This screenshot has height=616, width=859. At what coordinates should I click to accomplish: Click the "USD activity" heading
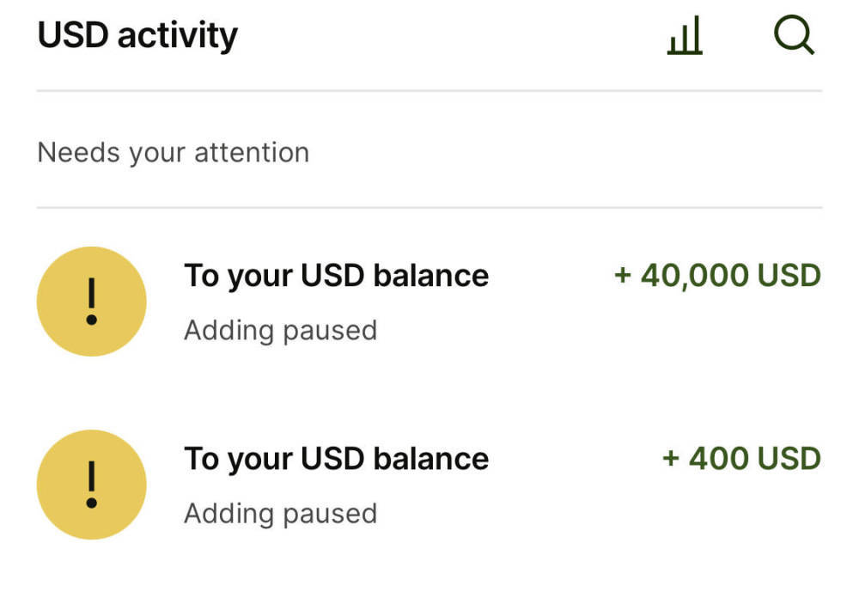[x=137, y=36]
